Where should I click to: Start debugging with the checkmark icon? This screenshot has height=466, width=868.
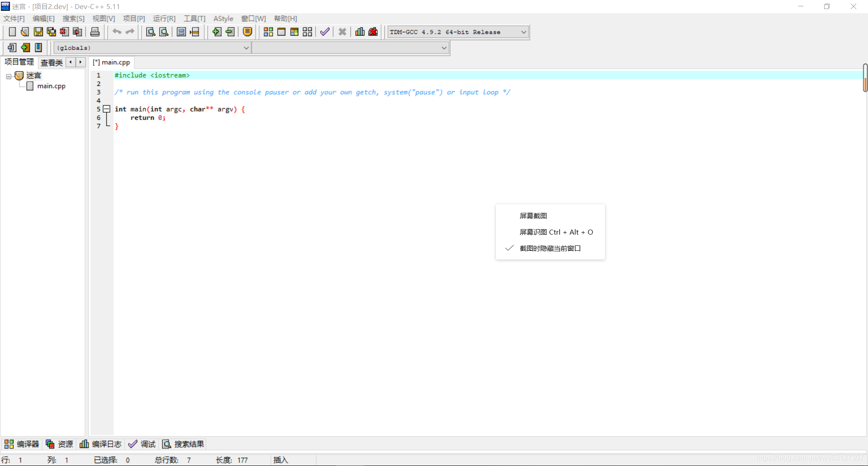[325, 32]
